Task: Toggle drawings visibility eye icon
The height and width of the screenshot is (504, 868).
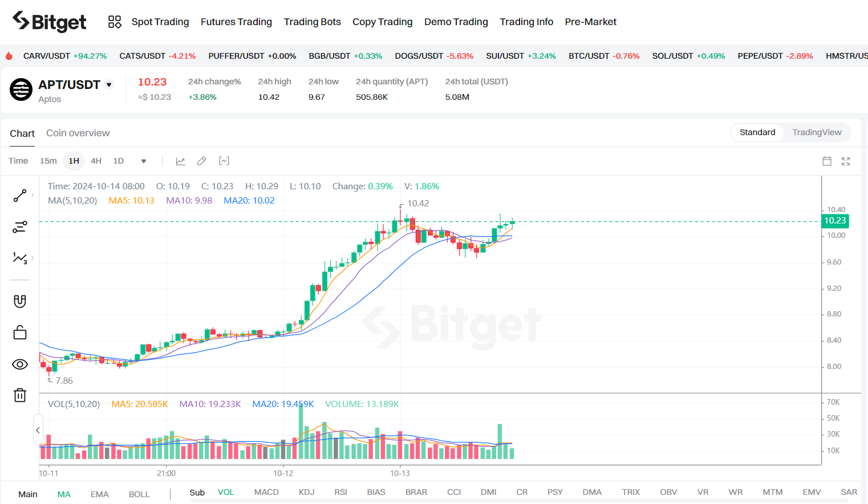Action: pyautogui.click(x=20, y=364)
